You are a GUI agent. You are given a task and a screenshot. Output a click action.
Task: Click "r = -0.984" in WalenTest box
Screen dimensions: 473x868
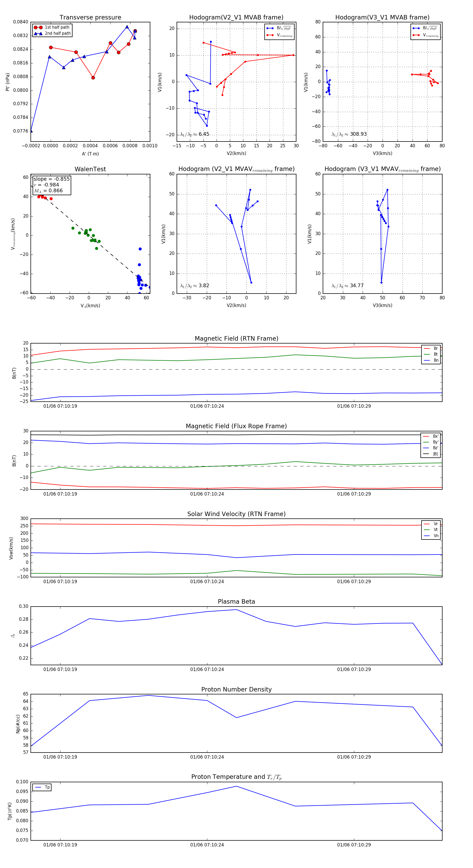pos(47,185)
